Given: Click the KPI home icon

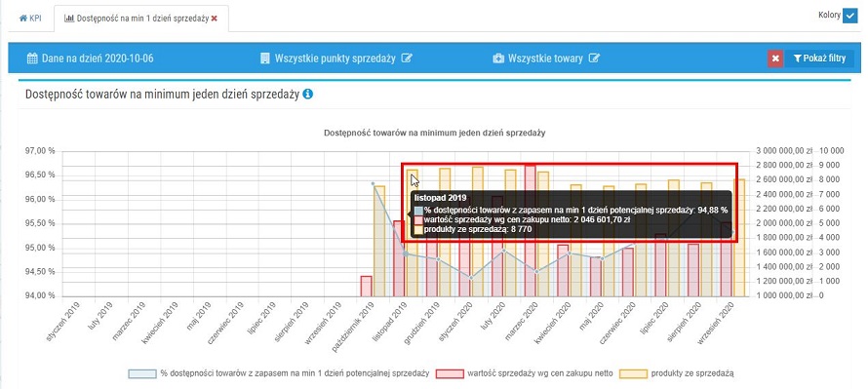Looking at the screenshot, I should pos(22,19).
